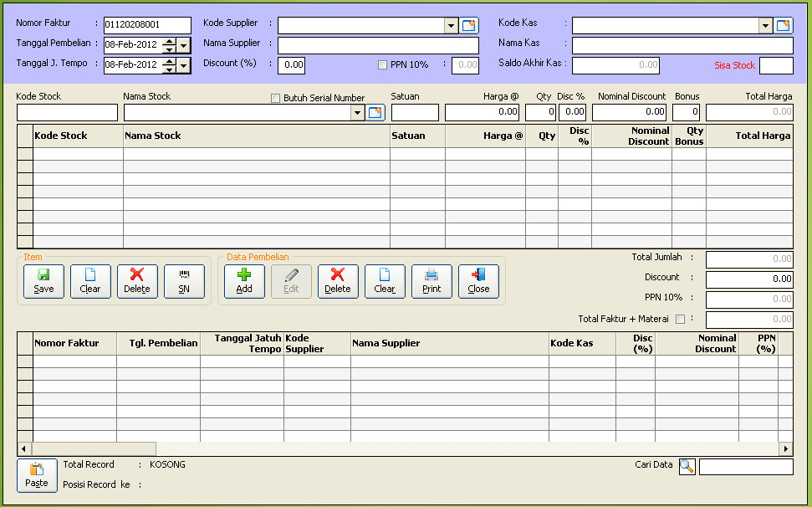
Task: Expand the Kode Kas dropdown
Action: point(765,25)
